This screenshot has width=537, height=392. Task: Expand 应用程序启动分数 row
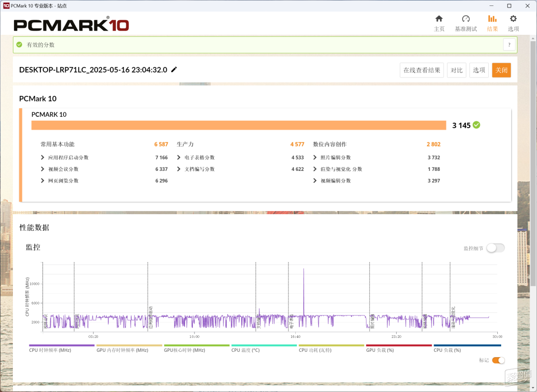(42, 157)
